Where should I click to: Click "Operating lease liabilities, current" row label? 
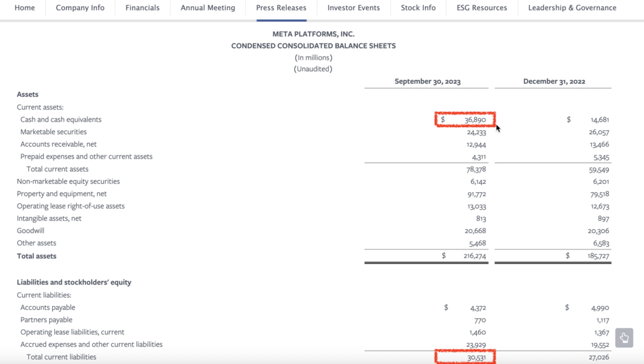point(72,332)
